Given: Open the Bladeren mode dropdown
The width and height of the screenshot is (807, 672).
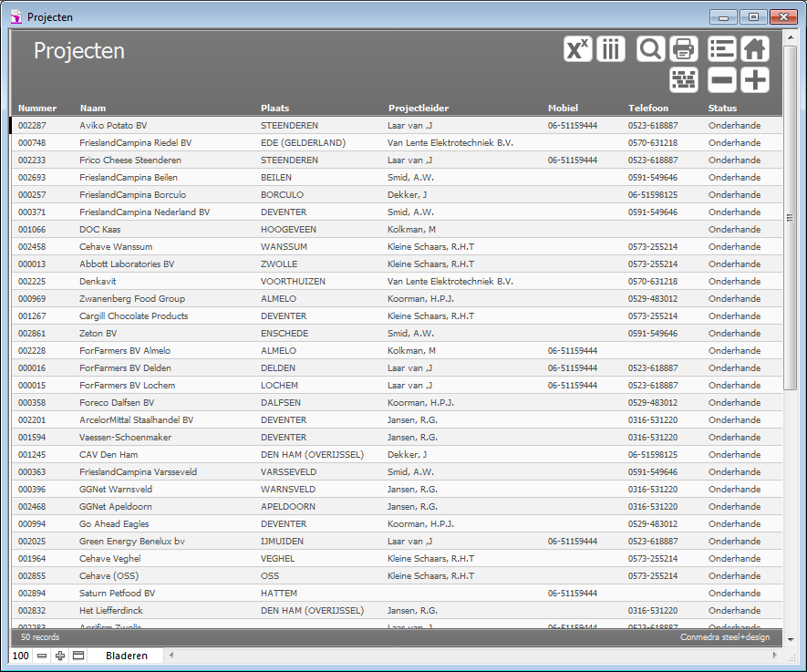Looking at the screenshot, I should (126, 656).
